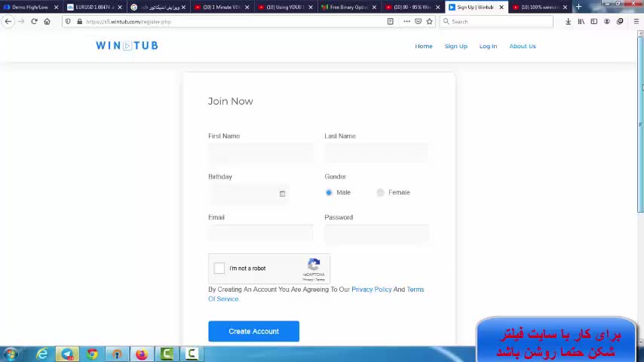Bookmark this page with the star icon
Image resolution: width=644 pixels, height=362 pixels.
click(430, 21)
